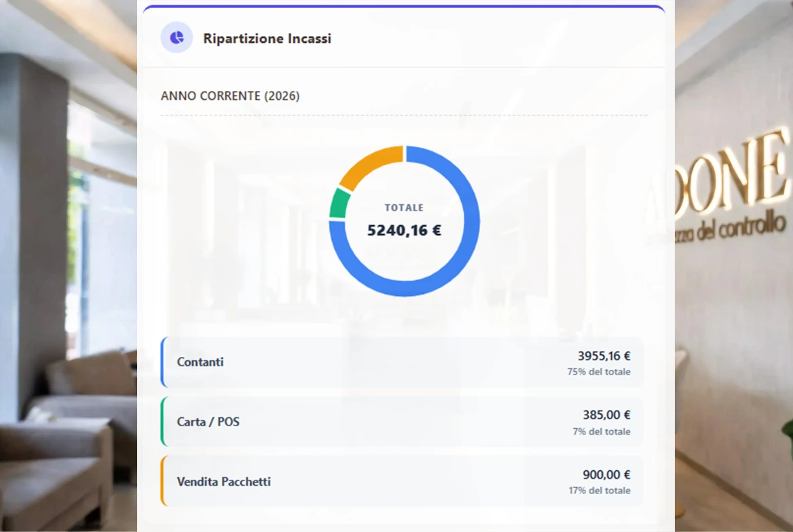Click the orange accent bar on Vendita Pacchetti
793x532 pixels.
[x=162, y=481]
